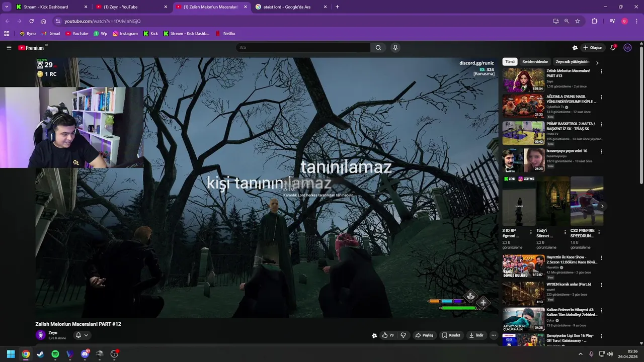Open options for husamyuyu yayın vakti 16
Viewport: 644px width, 362px height.
(x=601, y=151)
